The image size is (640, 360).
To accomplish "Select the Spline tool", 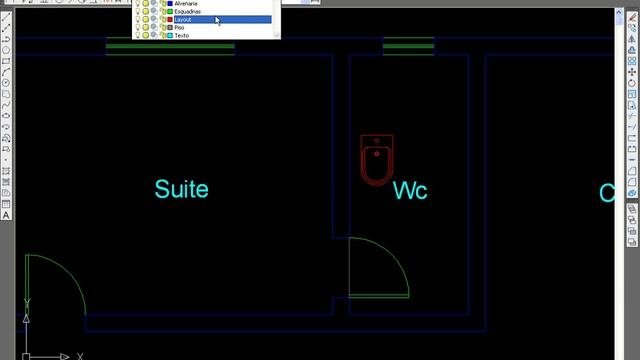I will (x=6, y=105).
